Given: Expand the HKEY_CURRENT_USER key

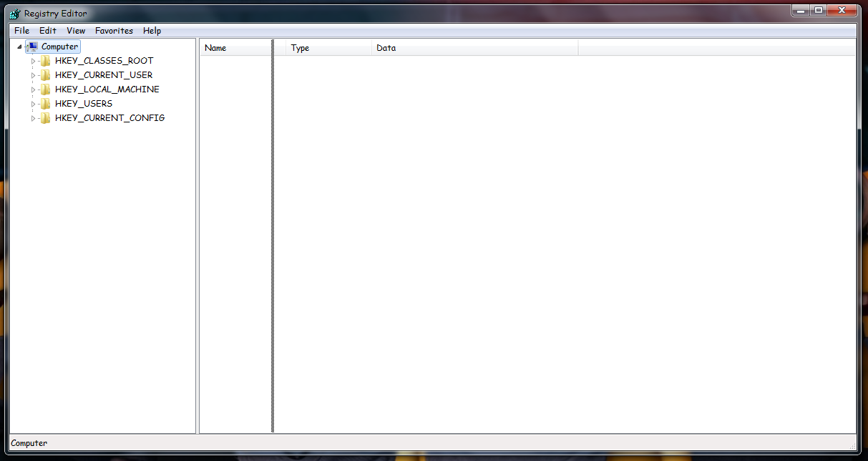Looking at the screenshot, I should (33, 75).
